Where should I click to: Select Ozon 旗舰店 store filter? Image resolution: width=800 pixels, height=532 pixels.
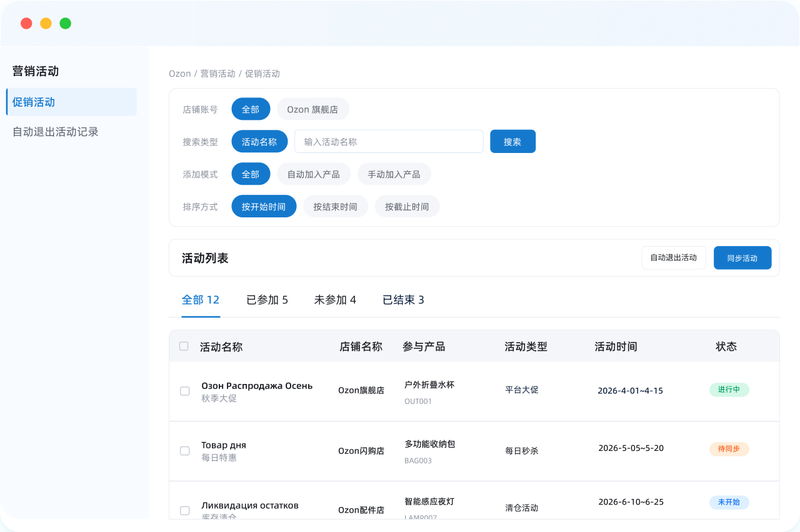click(x=312, y=109)
